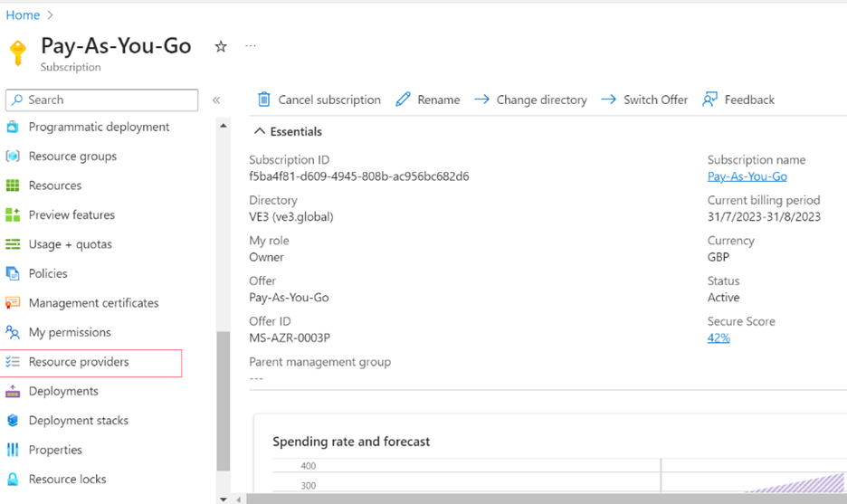847x504 pixels.
Task: Click the Resource groups cube icon
Action: [13, 157]
